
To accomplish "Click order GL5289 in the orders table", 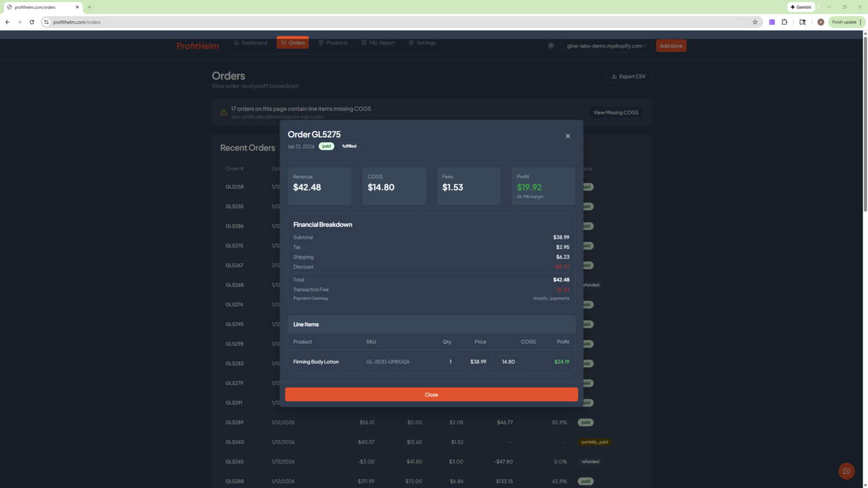I will click(x=234, y=422).
